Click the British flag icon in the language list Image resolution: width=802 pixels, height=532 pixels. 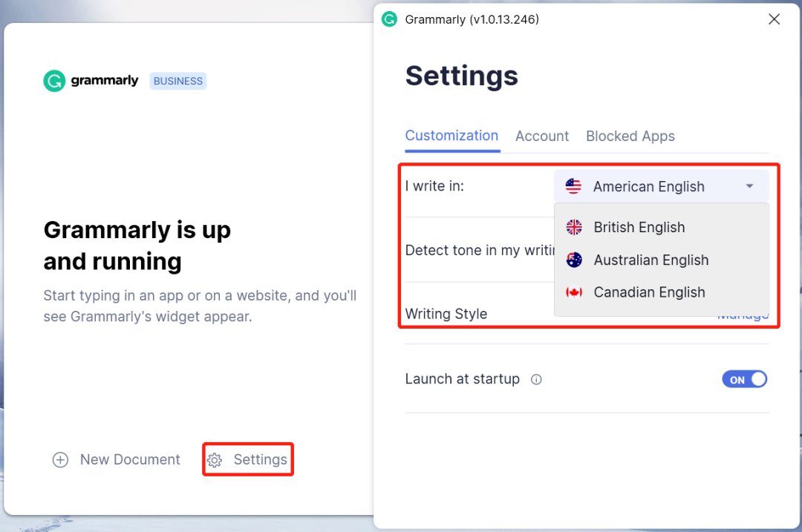click(x=573, y=227)
